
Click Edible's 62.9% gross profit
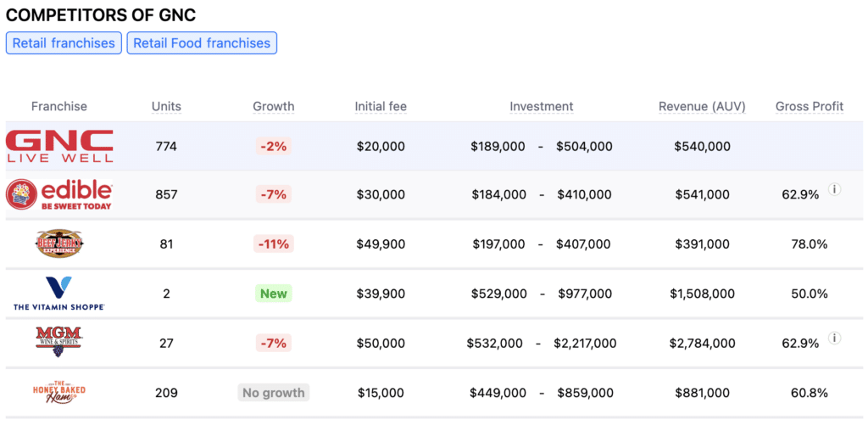point(800,195)
